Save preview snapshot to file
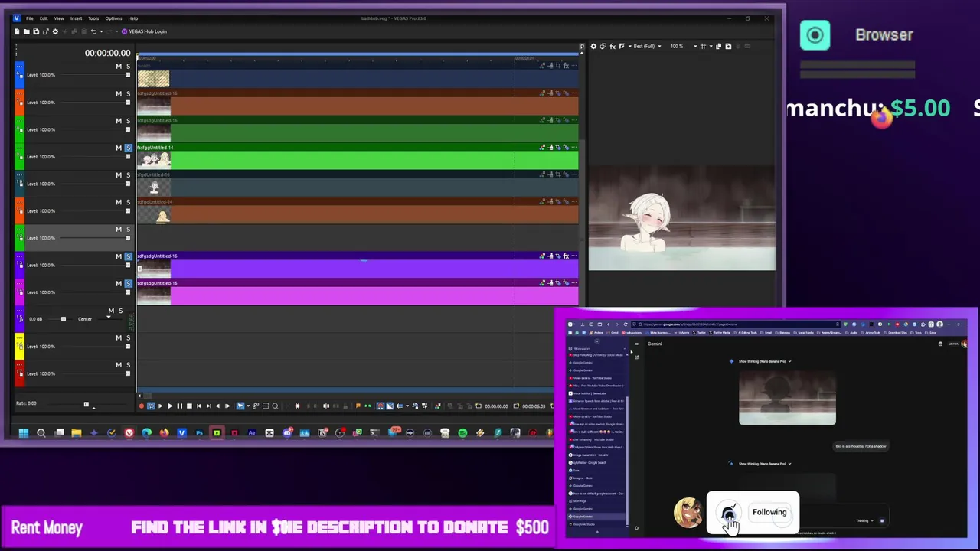This screenshot has width=980, height=551. pos(728,47)
